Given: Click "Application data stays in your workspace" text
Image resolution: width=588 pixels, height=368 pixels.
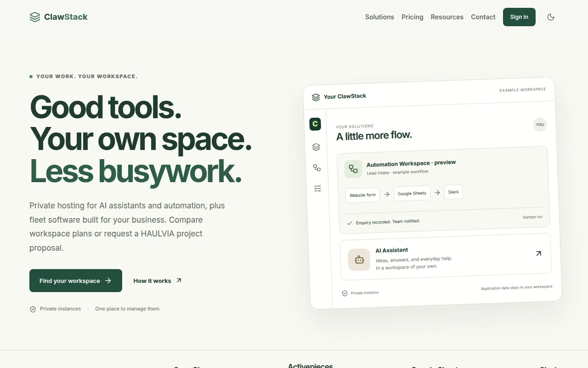Looking at the screenshot, I should [x=516, y=287].
